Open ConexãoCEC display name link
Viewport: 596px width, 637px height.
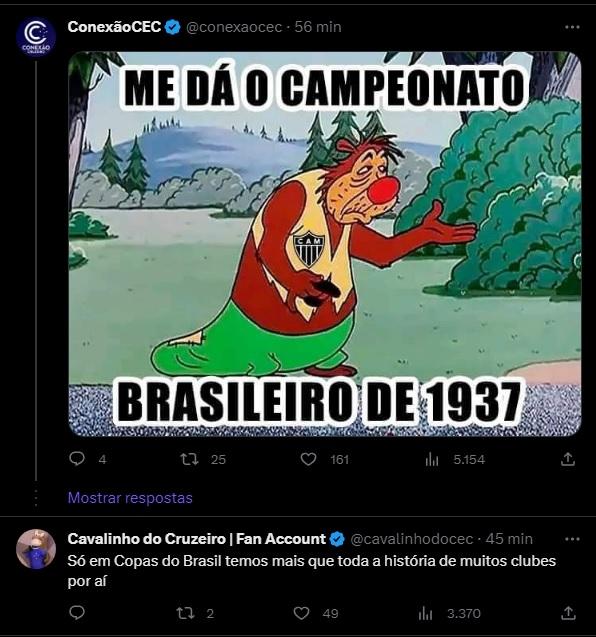coord(115,27)
